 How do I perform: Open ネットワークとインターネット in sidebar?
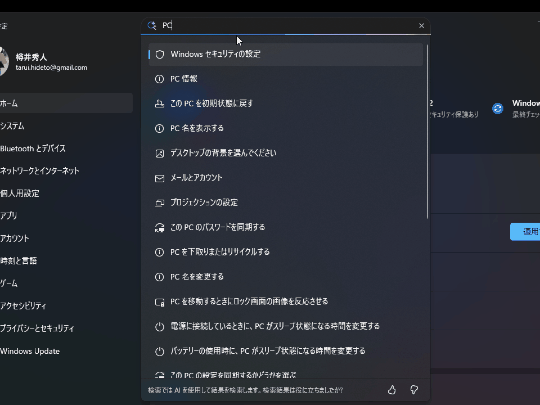coord(65,171)
